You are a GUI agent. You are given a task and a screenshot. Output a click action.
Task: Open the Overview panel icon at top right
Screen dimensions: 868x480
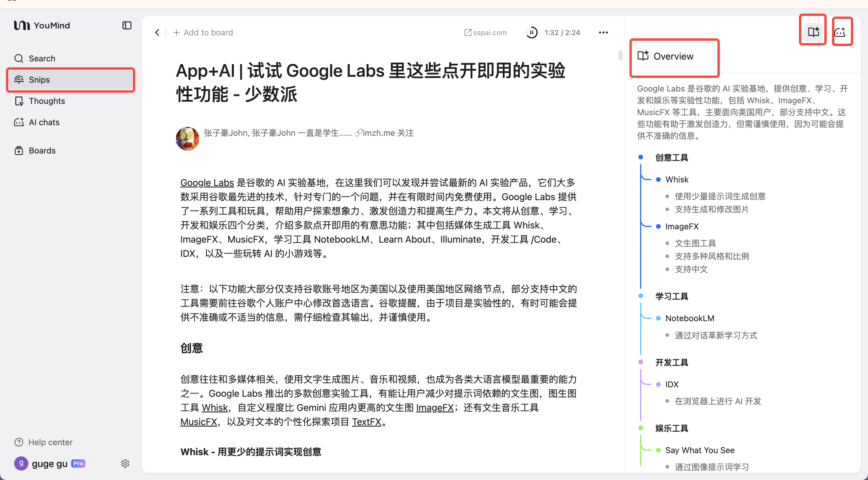pyautogui.click(x=813, y=32)
